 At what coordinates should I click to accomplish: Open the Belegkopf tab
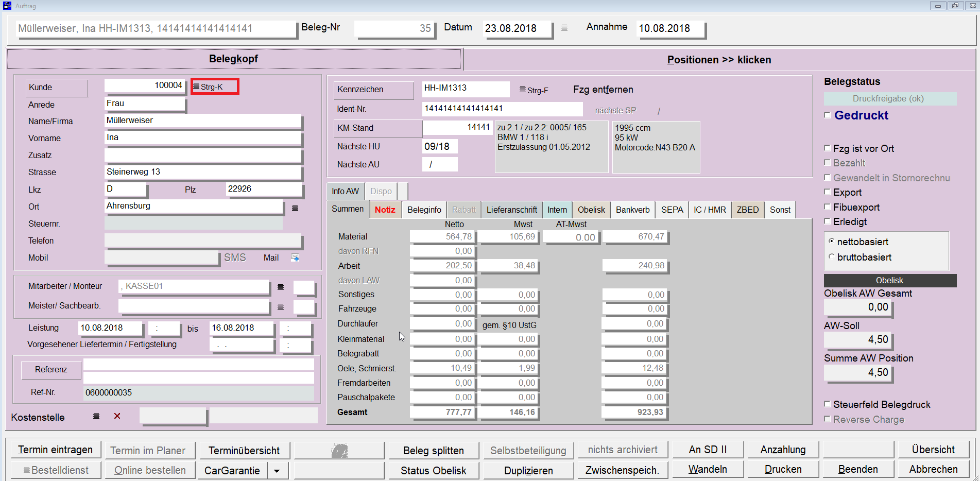pyautogui.click(x=234, y=59)
